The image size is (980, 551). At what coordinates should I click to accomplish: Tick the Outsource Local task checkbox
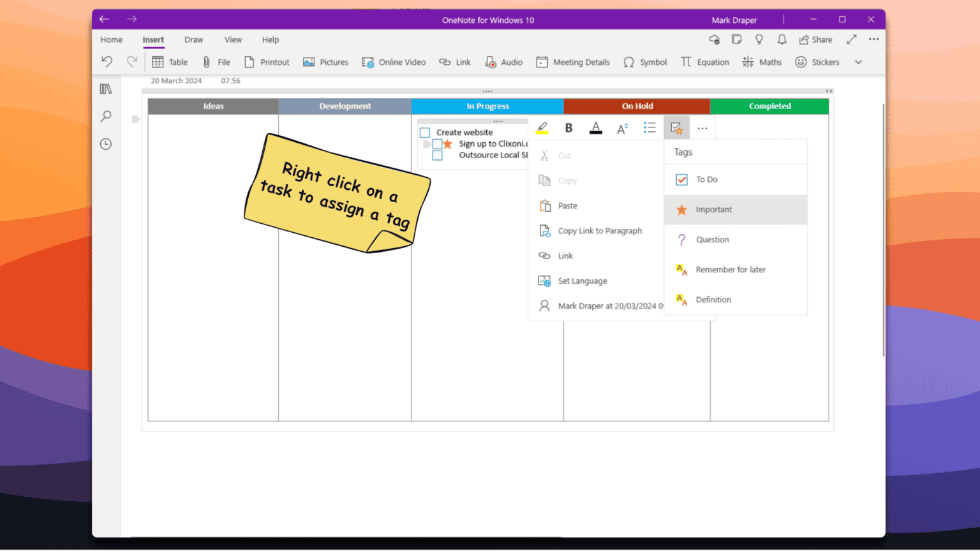[x=438, y=155]
